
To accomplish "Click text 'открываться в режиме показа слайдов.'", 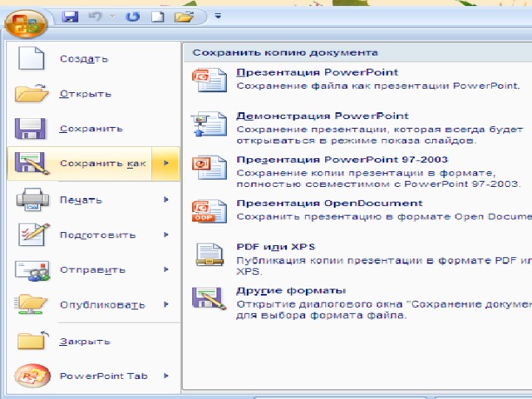I will [357, 140].
